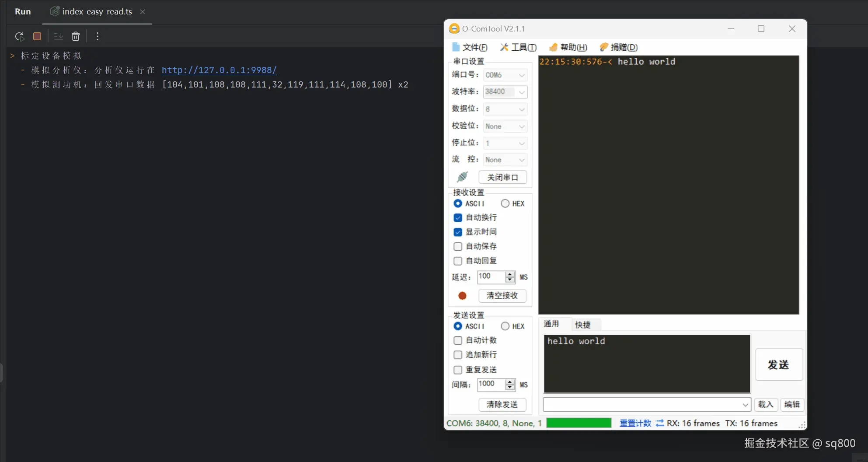This screenshot has width=868, height=462.
Task: Select ASCII in receive settings
Action: pos(469,203)
